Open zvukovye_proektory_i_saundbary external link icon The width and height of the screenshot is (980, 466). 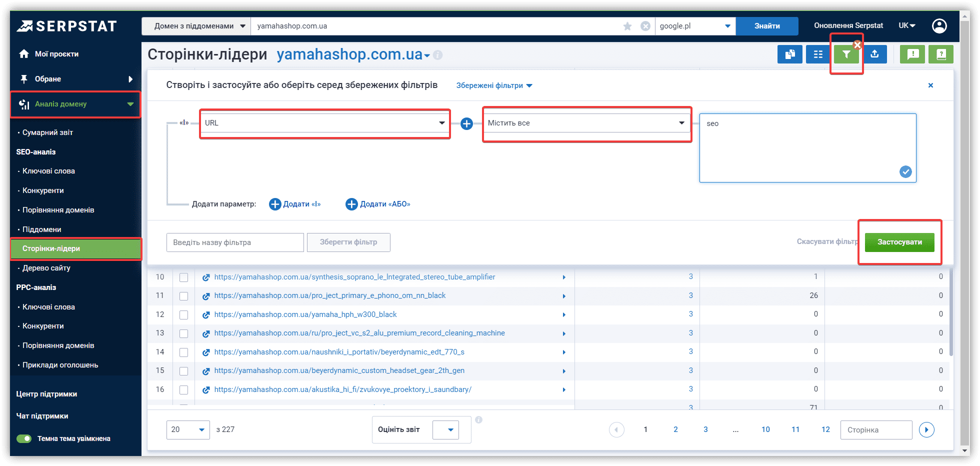[x=206, y=390]
